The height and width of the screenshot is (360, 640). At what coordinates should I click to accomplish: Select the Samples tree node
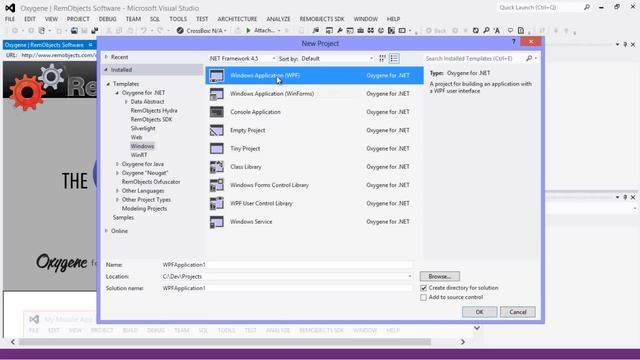[123, 218]
